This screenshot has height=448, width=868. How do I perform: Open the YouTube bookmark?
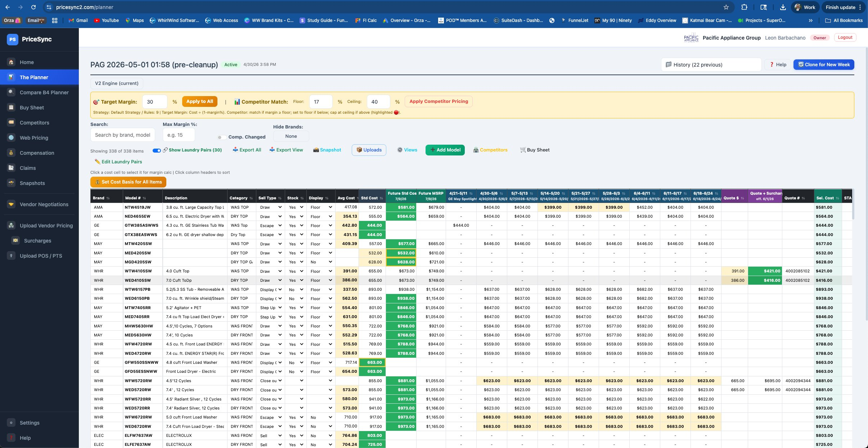[106, 21]
